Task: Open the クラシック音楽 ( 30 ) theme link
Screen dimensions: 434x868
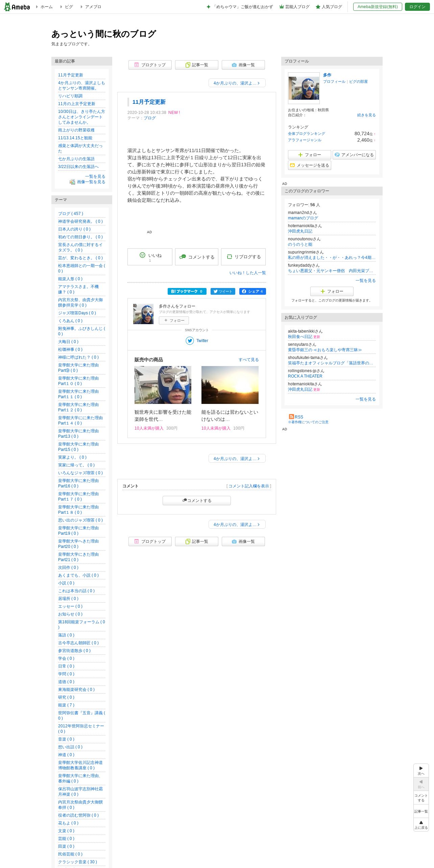Action: coord(78,862)
